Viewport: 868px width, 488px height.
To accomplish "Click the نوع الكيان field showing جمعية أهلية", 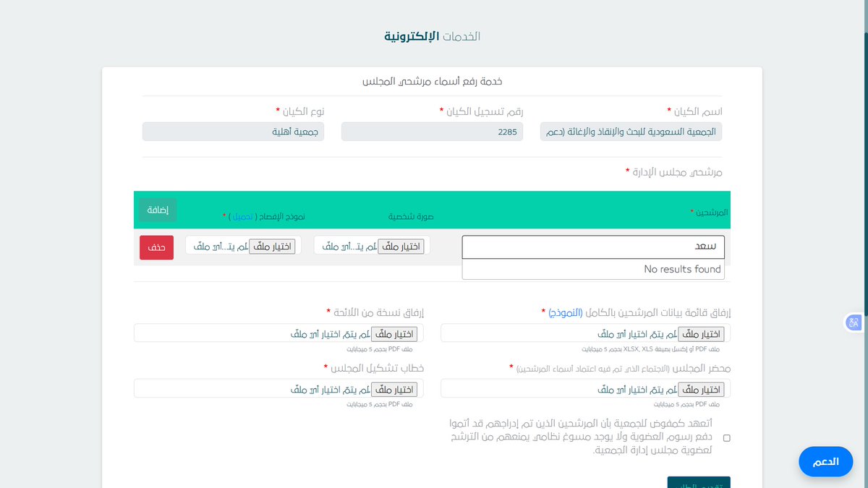I will [x=233, y=132].
